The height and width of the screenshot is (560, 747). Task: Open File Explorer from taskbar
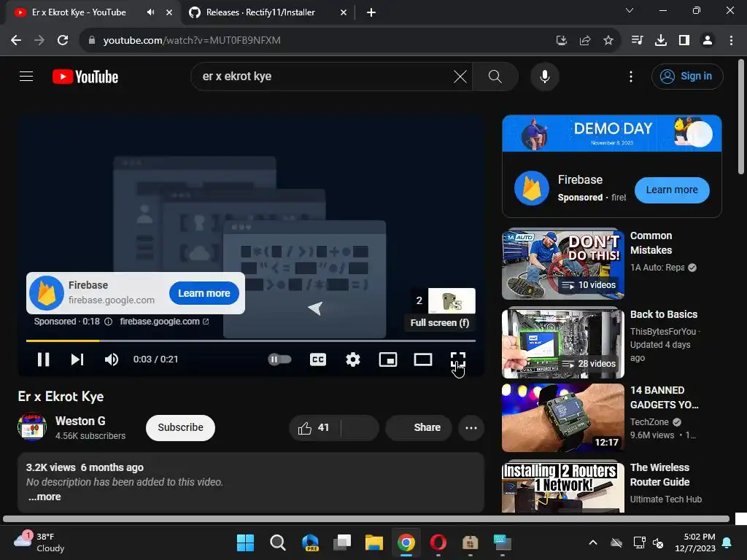click(x=374, y=542)
